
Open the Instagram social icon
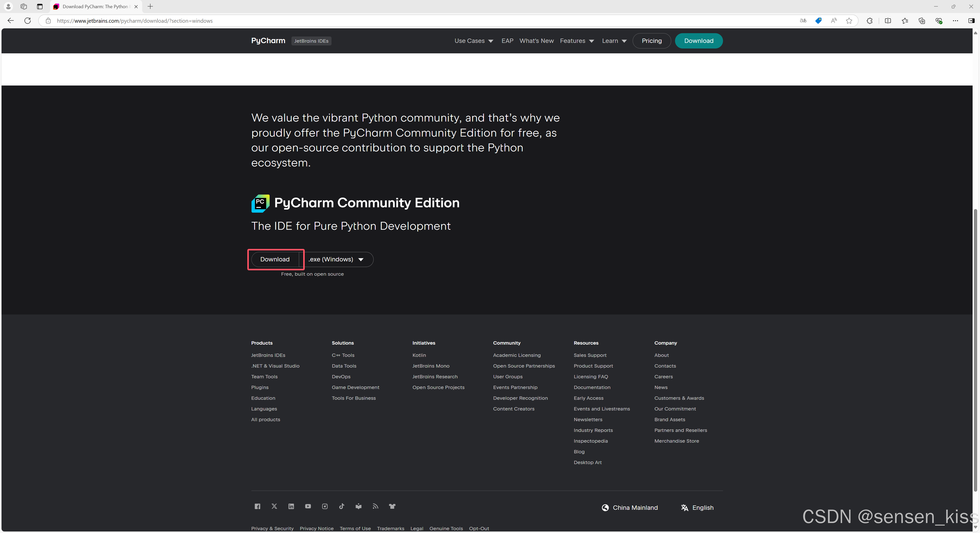point(325,506)
